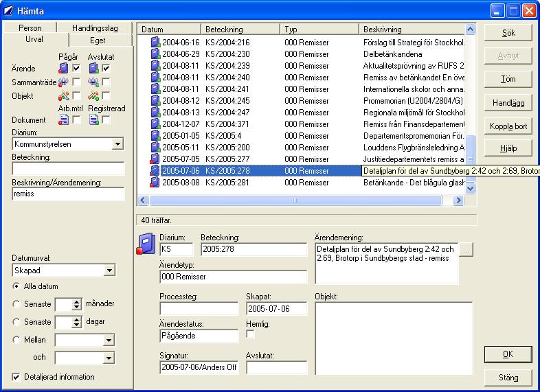Click the case icon for KS/2004:216 row
This screenshot has width=540, height=392.
pyautogui.click(x=155, y=42)
